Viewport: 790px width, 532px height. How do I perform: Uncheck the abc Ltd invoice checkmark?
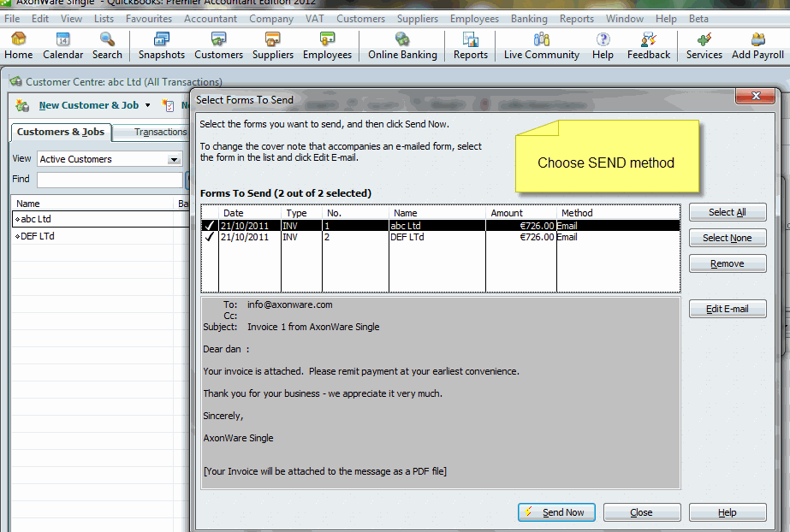[x=210, y=226]
